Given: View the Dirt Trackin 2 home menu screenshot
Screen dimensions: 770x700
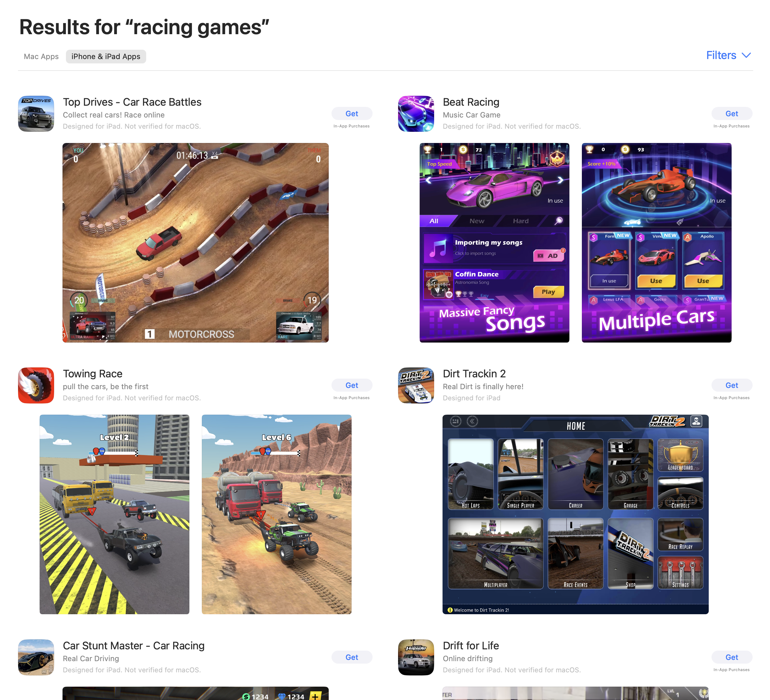Looking at the screenshot, I should pos(576,514).
